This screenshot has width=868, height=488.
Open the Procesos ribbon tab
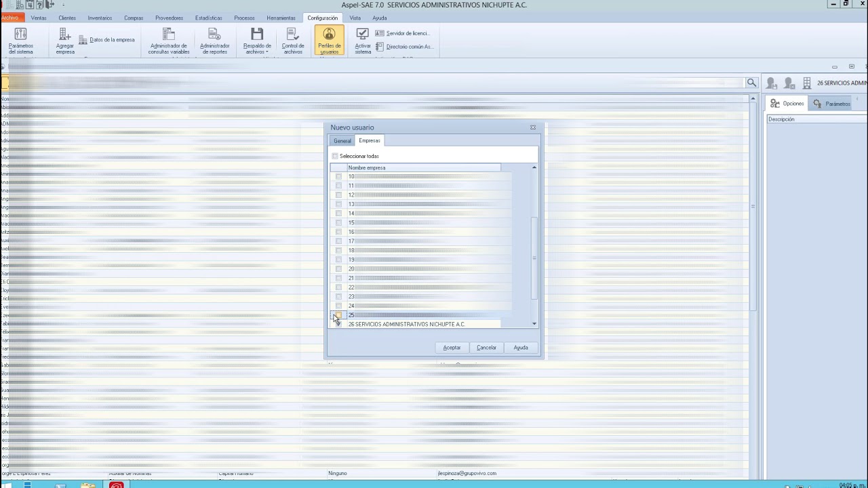point(244,18)
